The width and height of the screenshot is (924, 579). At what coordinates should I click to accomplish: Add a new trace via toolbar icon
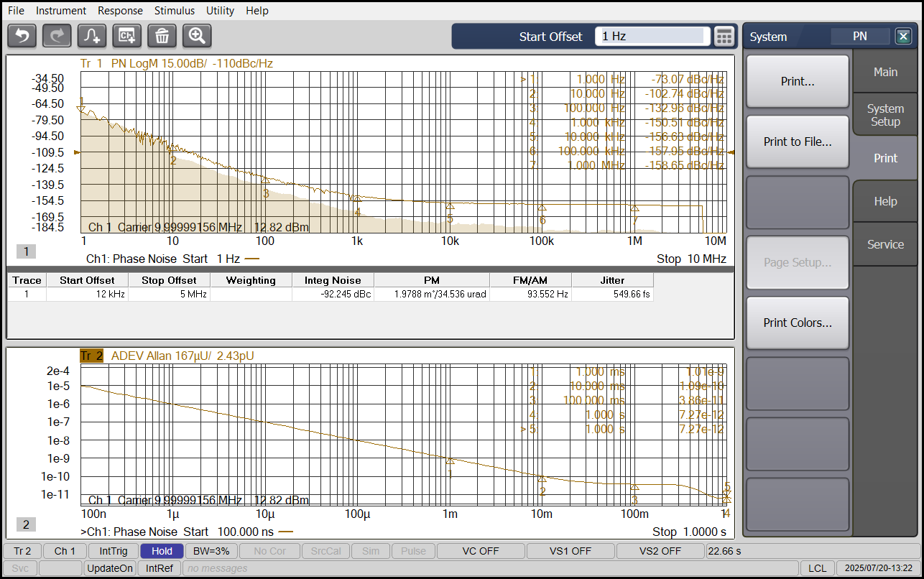[92, 35]
